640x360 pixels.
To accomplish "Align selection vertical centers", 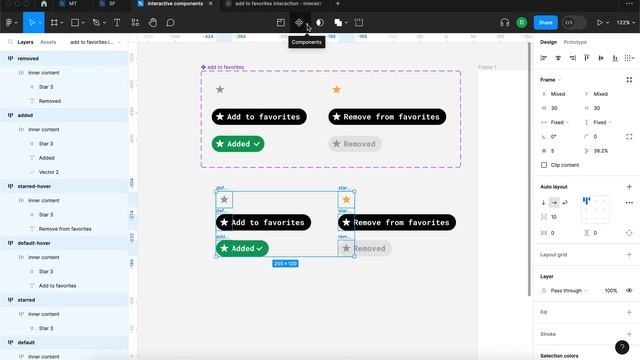I will pyautogui.click(x=601, y=58).
